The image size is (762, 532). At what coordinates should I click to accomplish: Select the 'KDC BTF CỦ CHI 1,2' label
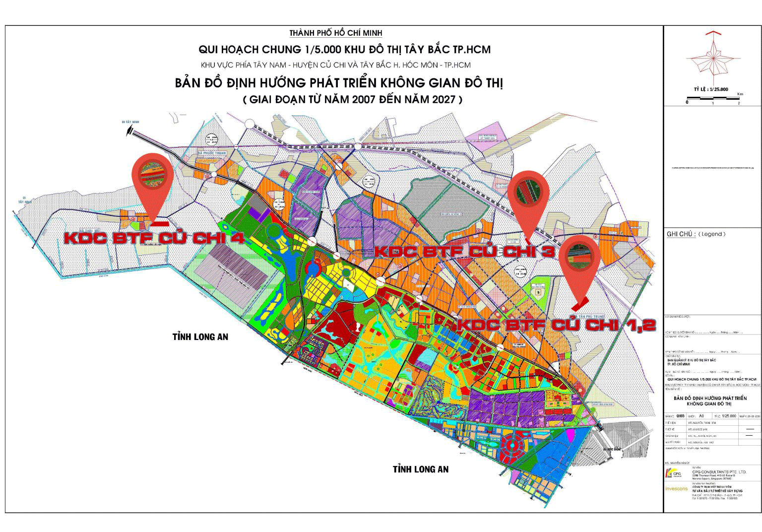click(557, 325)
